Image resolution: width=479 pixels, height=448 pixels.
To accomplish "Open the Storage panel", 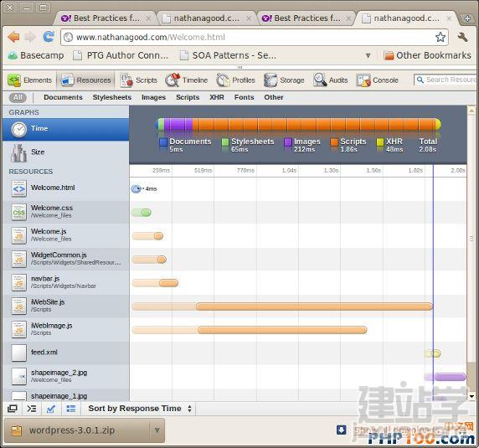I will coord(284,80).
